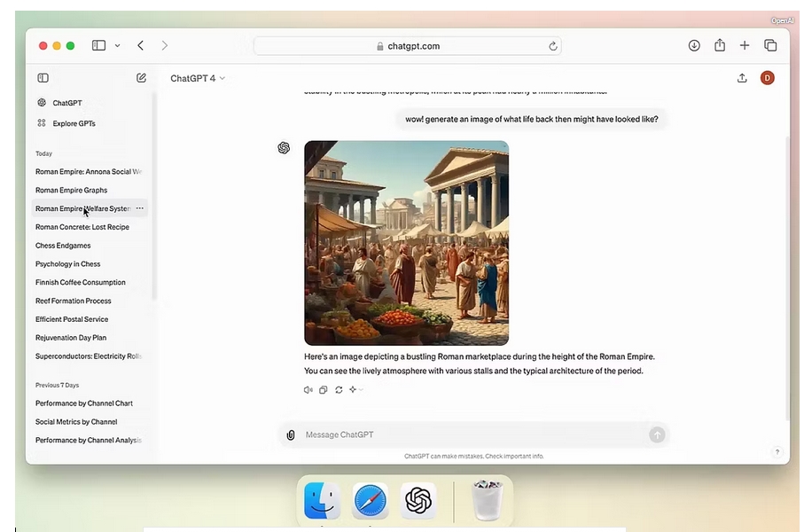This screenshot has height=532, width=804.
Task: Open the sparkle model switch dropdown
Action: tap(355, 390)
